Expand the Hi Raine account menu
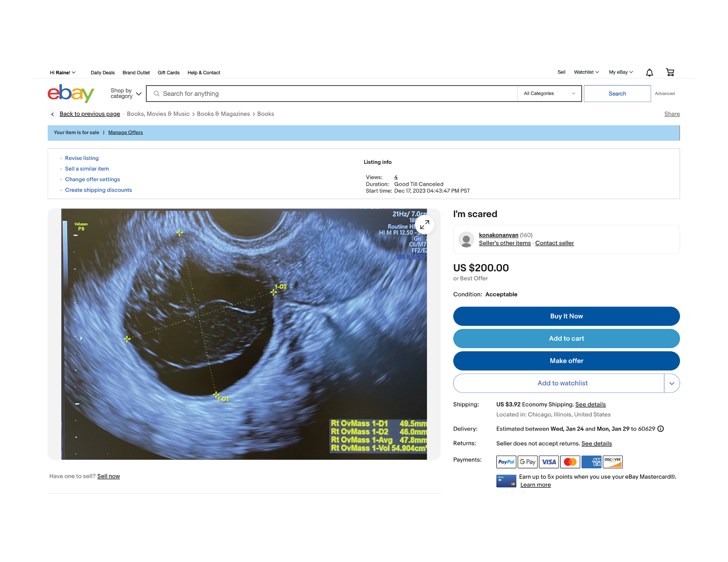The width and height of the screenshot is (728, 562). pos(63,73)
